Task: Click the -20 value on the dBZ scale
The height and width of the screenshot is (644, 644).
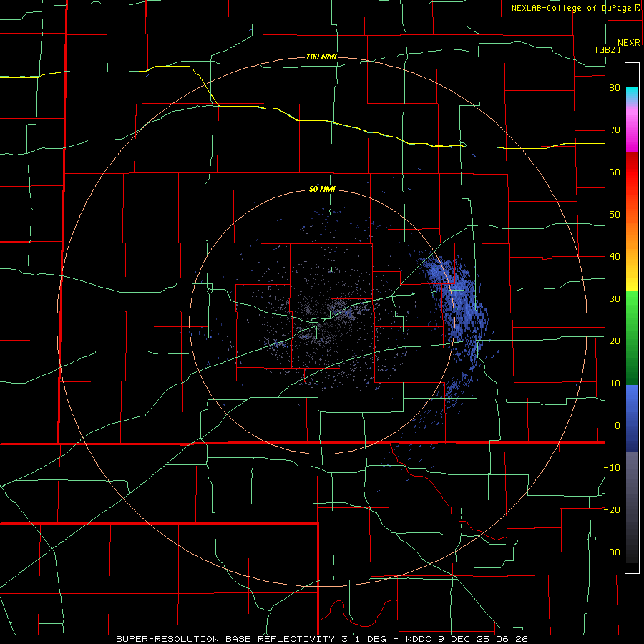Action: point(612,509)
